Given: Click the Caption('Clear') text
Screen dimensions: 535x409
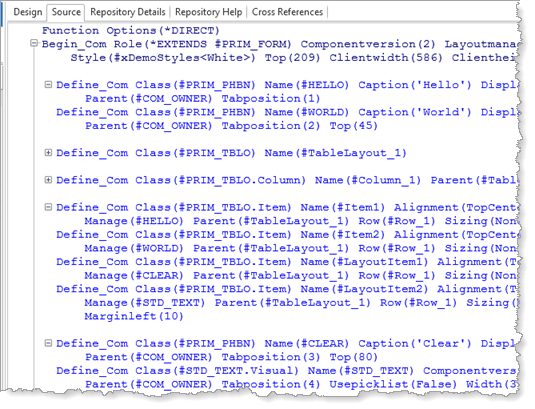Looking at the screenshot, I should coord(415,343).
